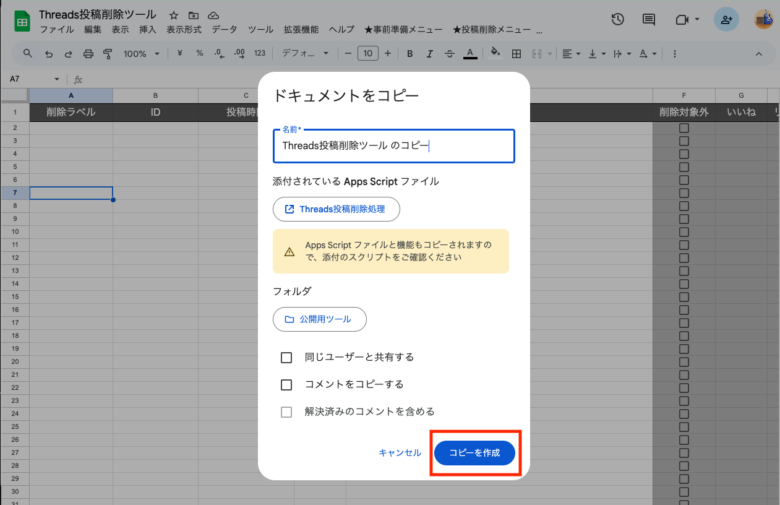This screenshot has height=505, width=780.
Task: Open the text rotation dropdown
Action: click(648, 54)
